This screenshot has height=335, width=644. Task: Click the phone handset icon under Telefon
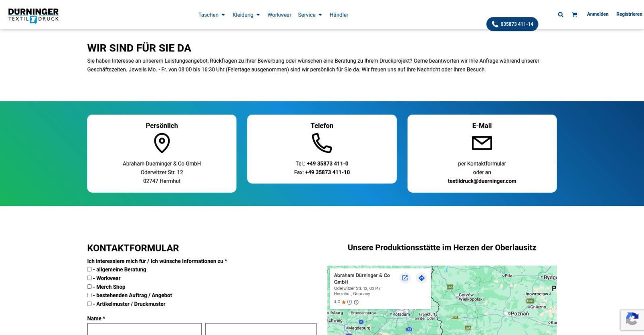coord(322,143)
